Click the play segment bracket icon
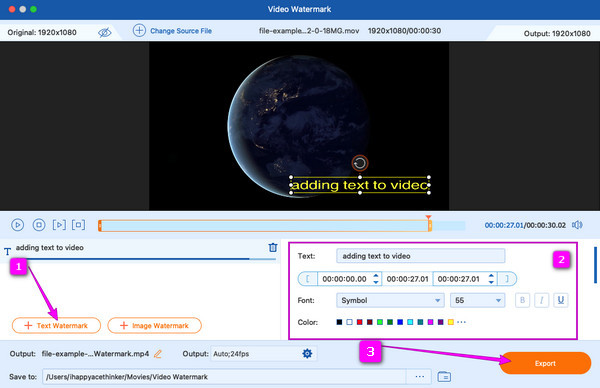 point(59,225)
